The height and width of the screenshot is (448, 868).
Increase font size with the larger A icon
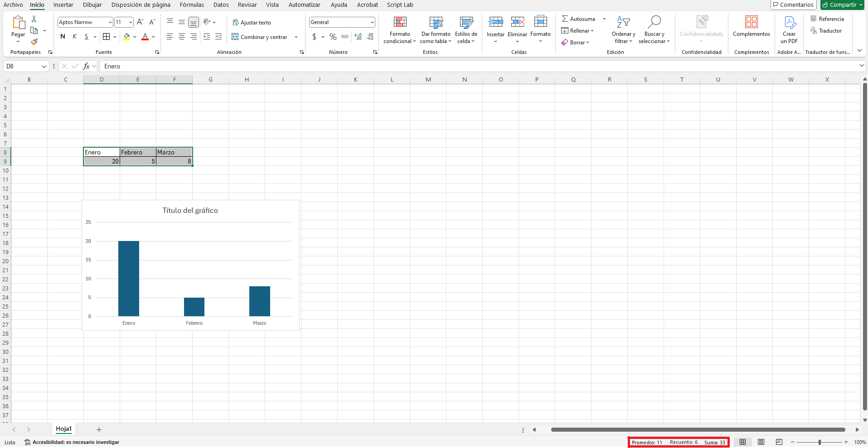tap(140, 22)
